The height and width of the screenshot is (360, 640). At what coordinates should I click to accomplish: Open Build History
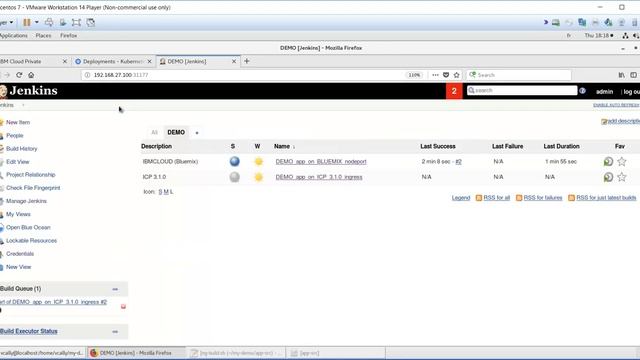(x=22, y=149)
